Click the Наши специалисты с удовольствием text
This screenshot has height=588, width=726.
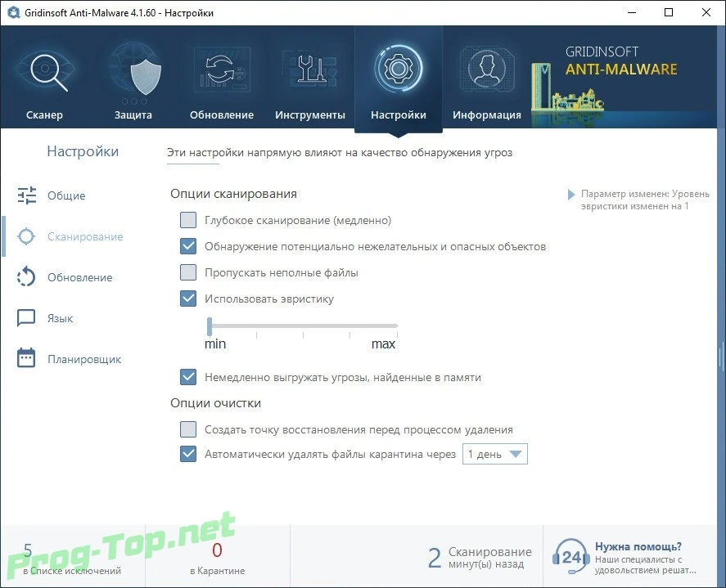pyautogui.click(x=645, y=565)
